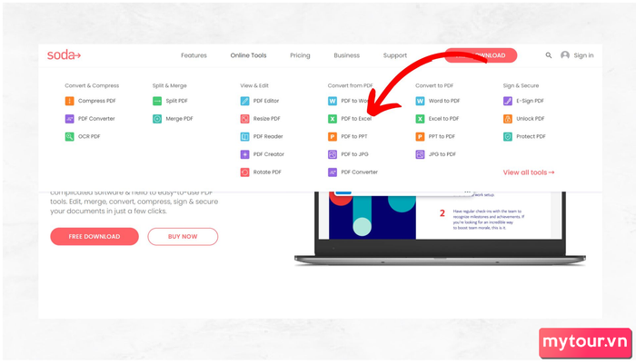Click the Compress PDF icon
636x364 pixels.
69,101
